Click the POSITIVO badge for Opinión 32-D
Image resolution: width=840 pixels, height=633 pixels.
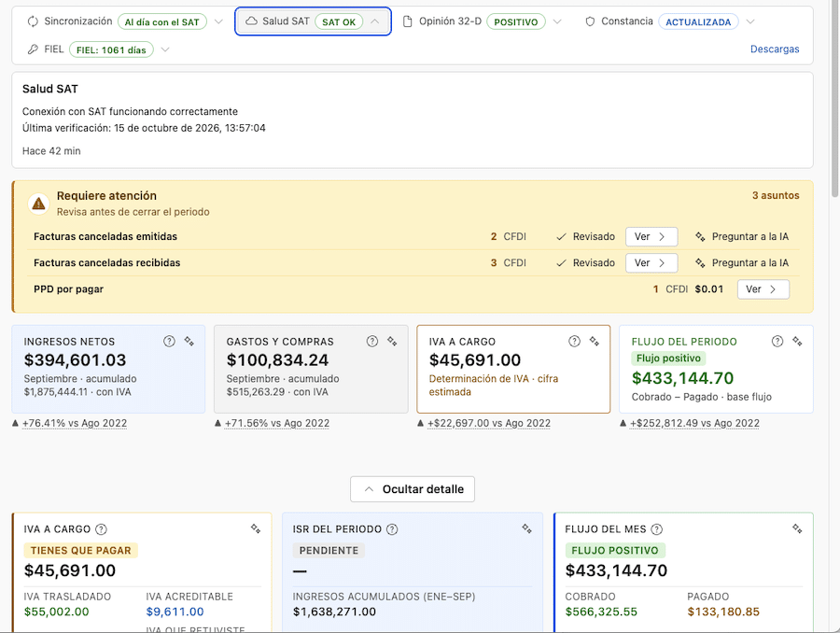516,22
